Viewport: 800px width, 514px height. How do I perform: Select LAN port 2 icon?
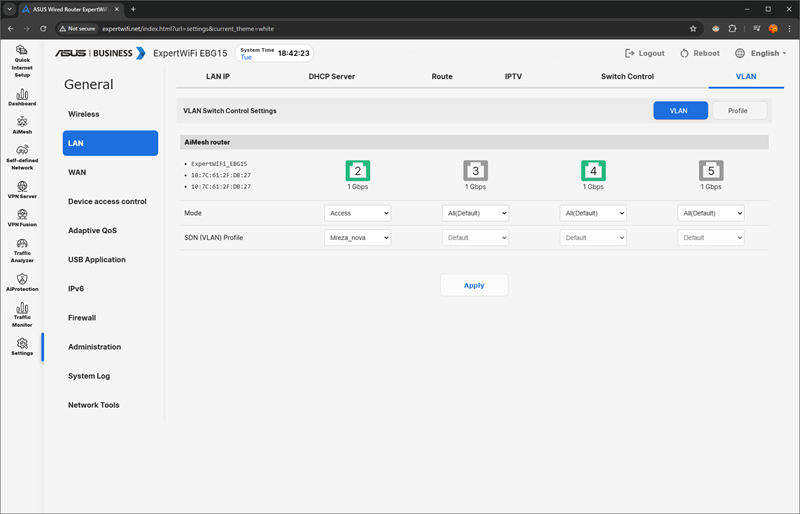[x=357, y=170]
